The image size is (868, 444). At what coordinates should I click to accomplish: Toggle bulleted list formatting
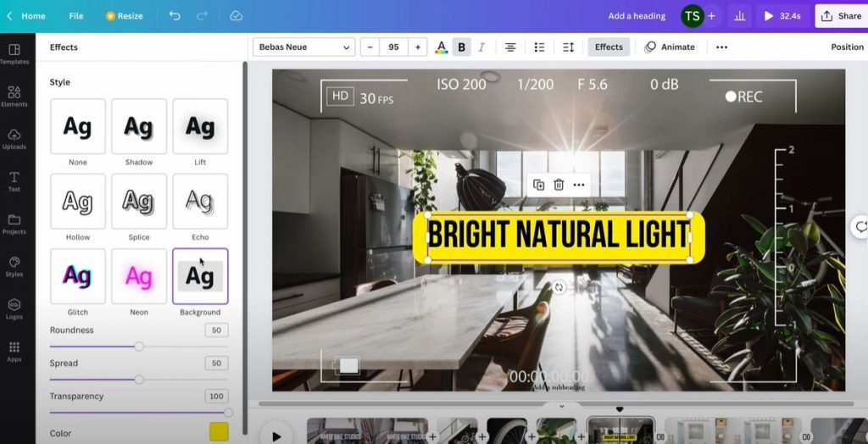539,47
